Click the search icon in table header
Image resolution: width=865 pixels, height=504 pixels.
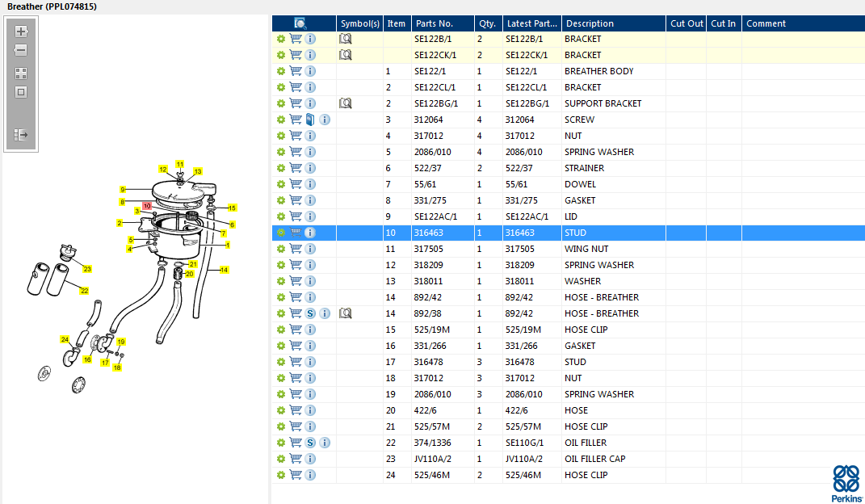pos(300,23)
